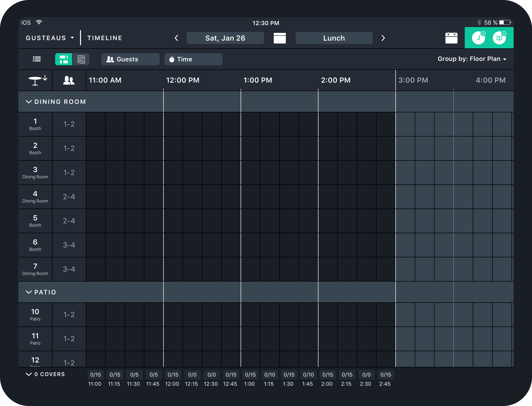Click the Sat, Jan 26 date button

(225, 38)
